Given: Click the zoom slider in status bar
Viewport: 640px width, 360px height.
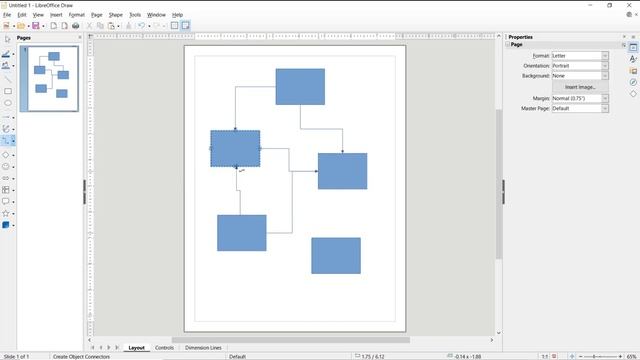Looking at the screenshot, I should [x=600, y=356].
